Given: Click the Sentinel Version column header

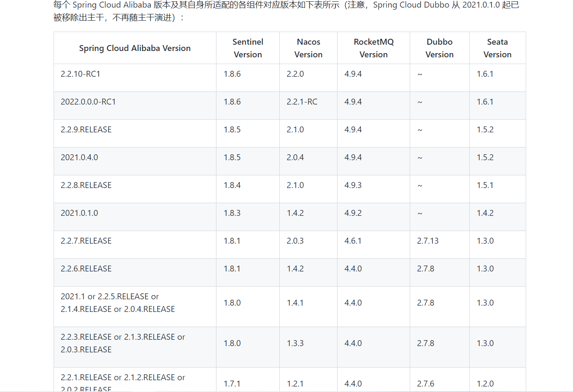Looking at the screenshot, I should pos(248,48).
